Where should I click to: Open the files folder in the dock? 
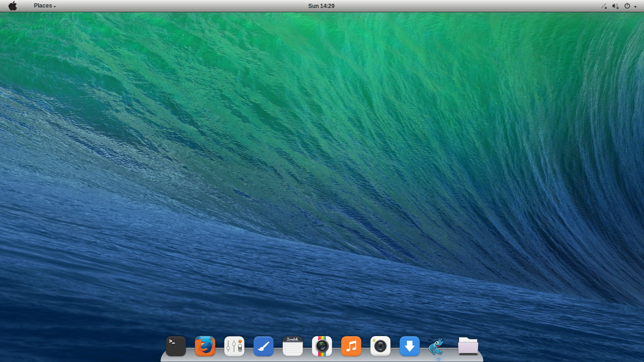tap(468, 346)
